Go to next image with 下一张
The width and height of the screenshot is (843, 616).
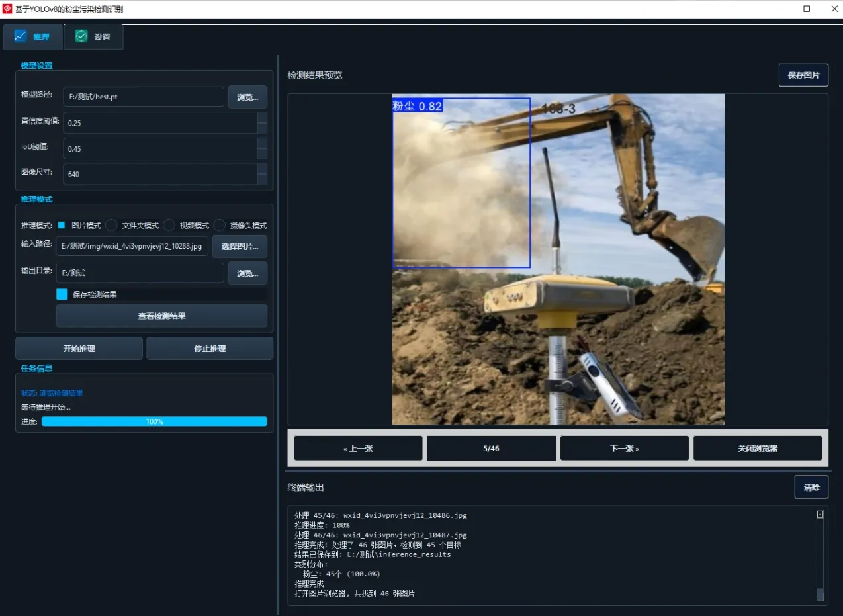(624, 448)
